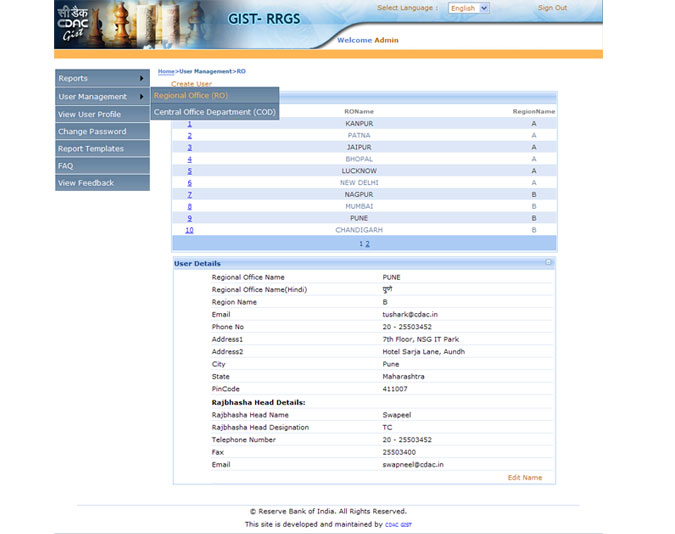Open View User Profile menu
The width and height of the screenshot is (675, 534).
pyautogui.click(x=90, y=114)
